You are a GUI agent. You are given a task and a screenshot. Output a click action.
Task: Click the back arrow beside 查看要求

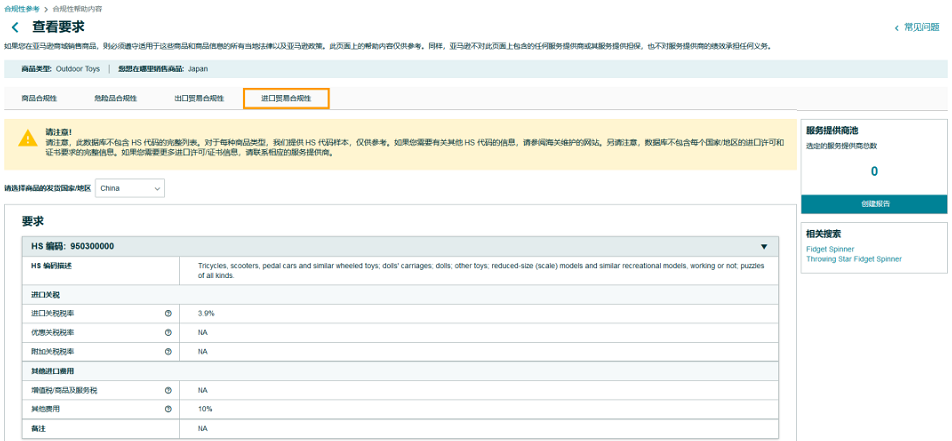coord(15,27)
